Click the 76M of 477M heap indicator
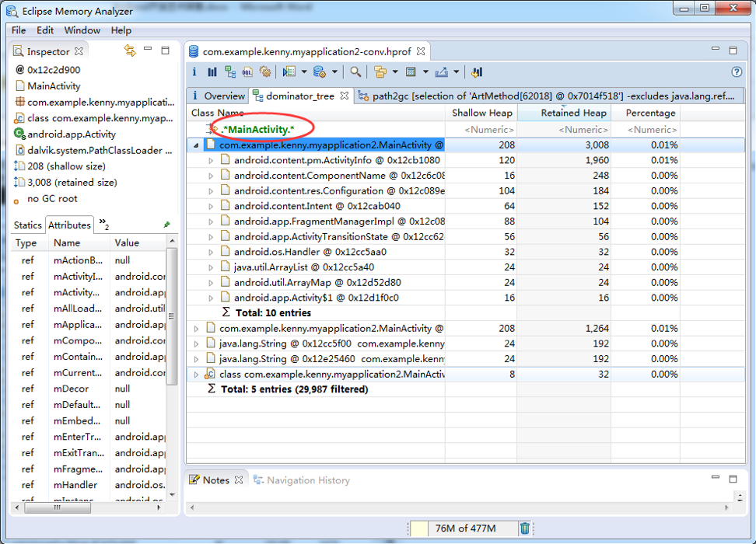Viewport: 756px width, 544px height. click(465, 528)
